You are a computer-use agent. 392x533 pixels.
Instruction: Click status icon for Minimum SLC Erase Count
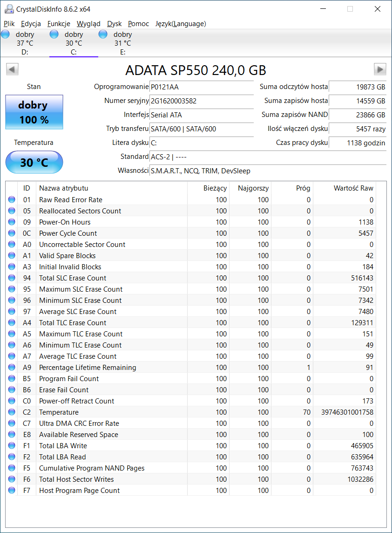pos(12,300)
